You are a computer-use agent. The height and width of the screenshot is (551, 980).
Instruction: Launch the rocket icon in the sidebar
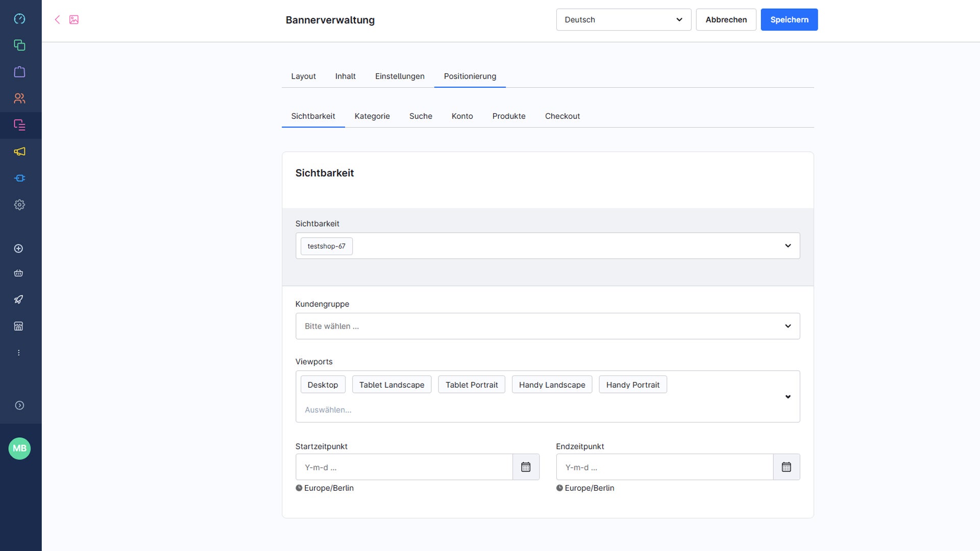(19, 299)
